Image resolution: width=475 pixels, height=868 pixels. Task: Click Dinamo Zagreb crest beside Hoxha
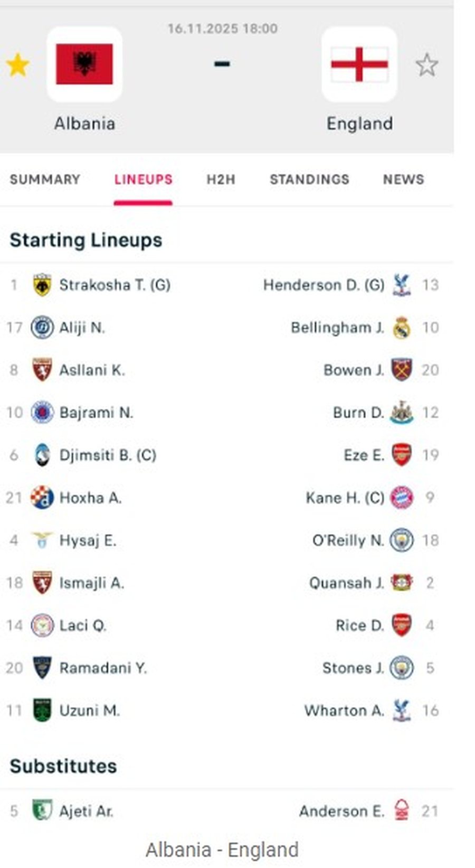42,498
